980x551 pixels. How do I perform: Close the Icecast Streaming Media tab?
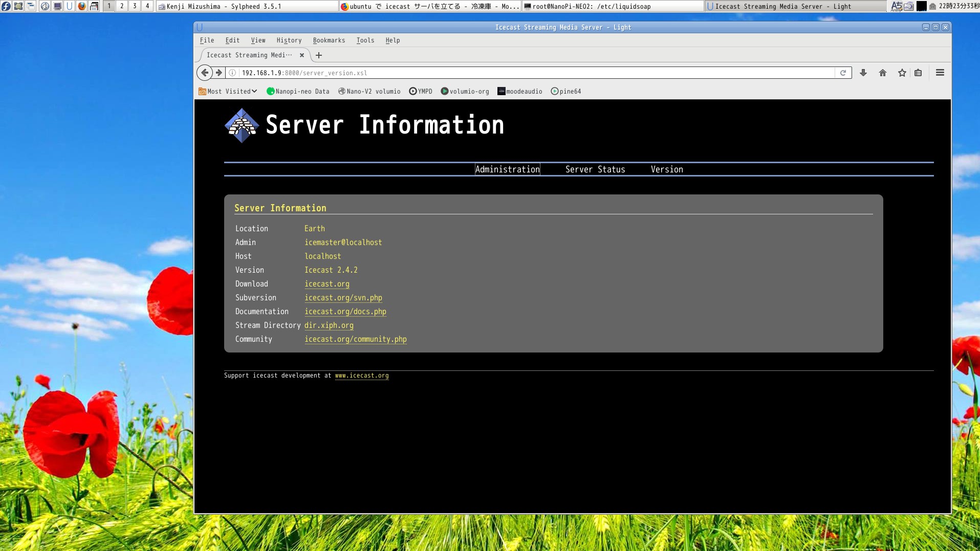click(x=302, y=55)
